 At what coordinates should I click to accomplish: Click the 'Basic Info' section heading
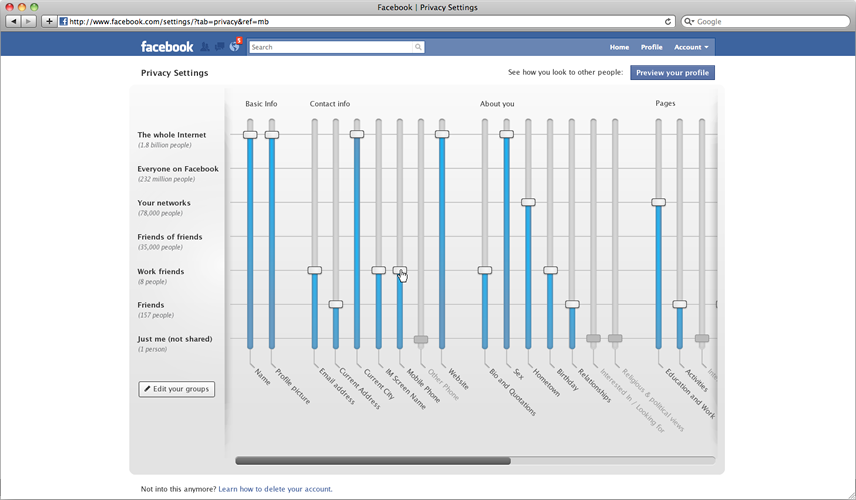coord(261,104)
